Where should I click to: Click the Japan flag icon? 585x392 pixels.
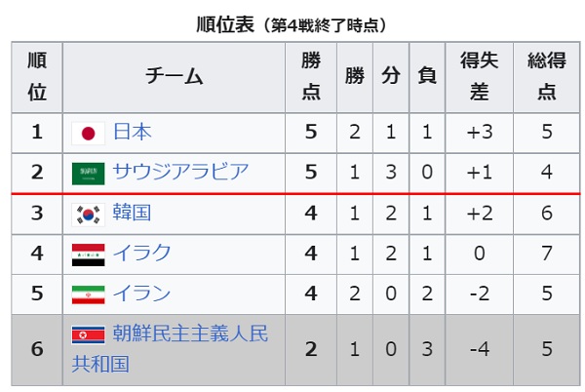88,134
